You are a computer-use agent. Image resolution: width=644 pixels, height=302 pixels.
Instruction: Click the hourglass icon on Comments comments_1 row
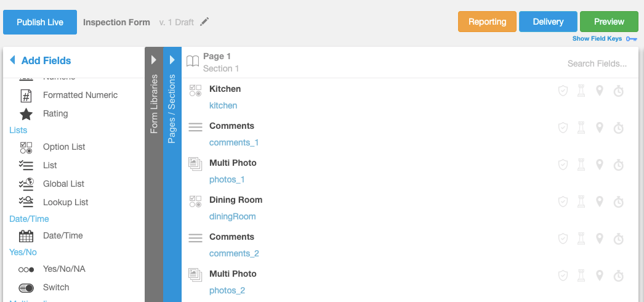tap(581, 128)
